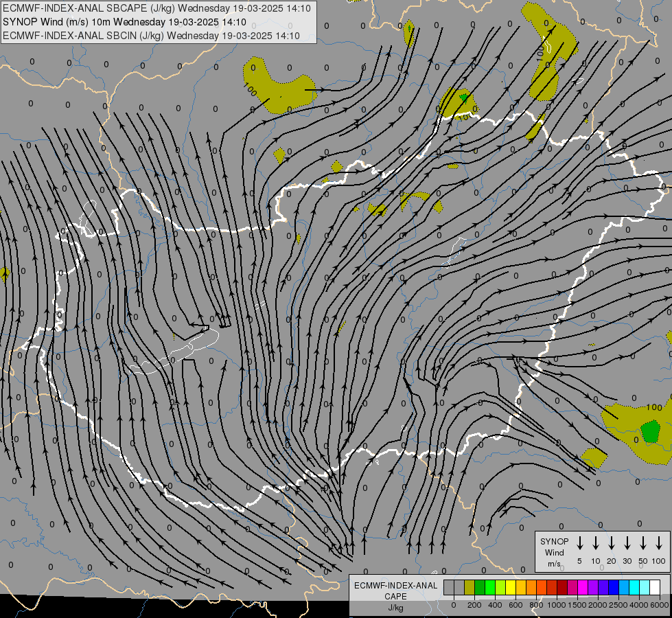Click the 4000 tick label under CAPE scale
Screen dimensions: 672x618
[639, 605]
